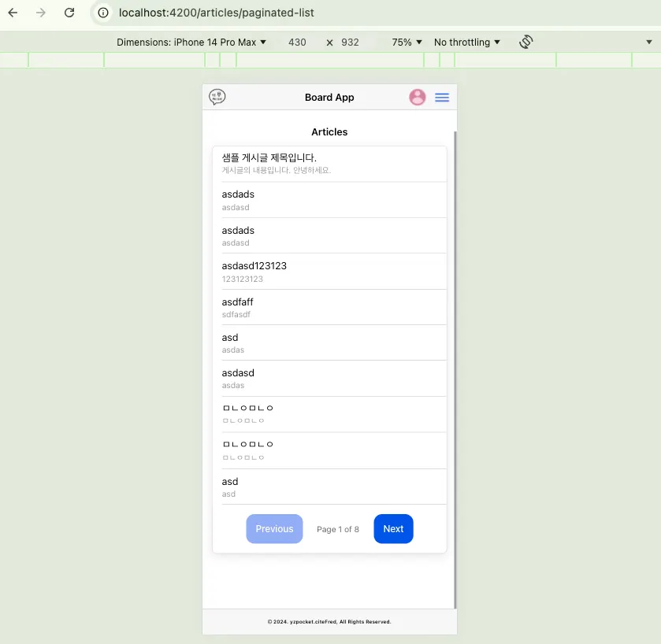Click the Articles heading

pos(329,131)
